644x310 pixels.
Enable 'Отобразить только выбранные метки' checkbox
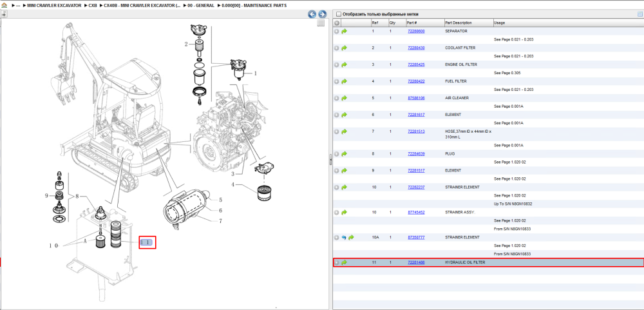coord(339,14)
